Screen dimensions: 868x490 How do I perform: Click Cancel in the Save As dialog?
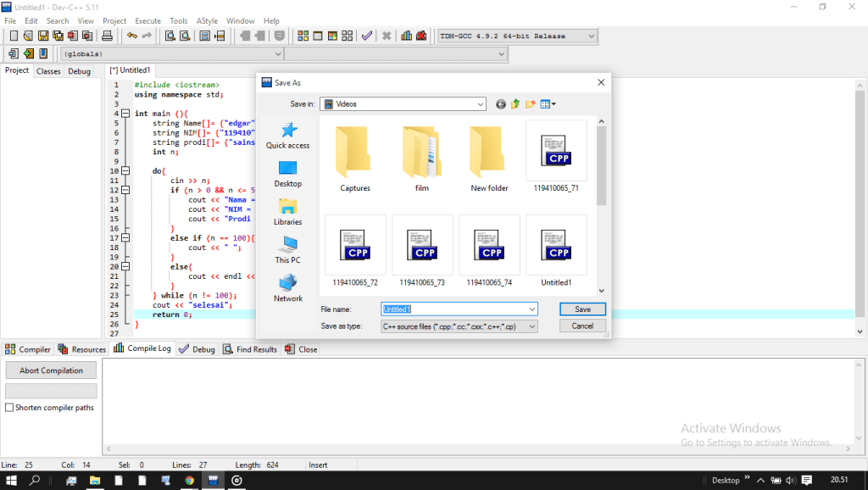tap(582, 326)
